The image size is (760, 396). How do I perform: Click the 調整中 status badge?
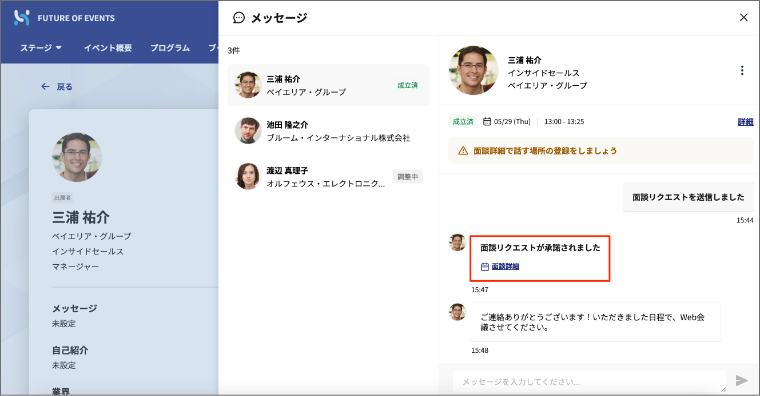(x=408, y=176)
